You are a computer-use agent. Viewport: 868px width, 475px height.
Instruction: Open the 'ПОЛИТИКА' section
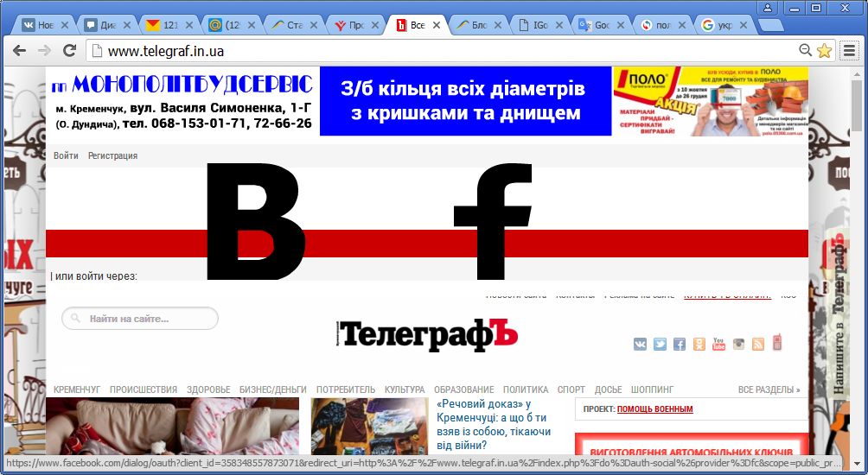tap(526, 389)
